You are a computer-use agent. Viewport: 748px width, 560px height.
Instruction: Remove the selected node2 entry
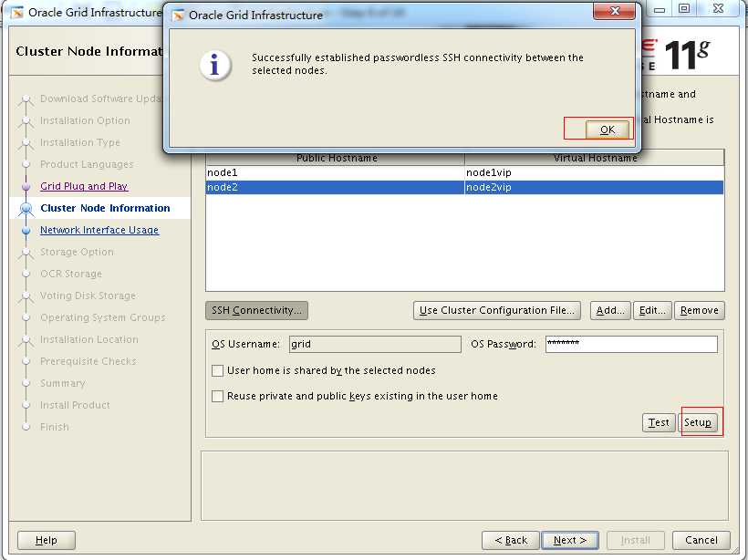(700, 310)
